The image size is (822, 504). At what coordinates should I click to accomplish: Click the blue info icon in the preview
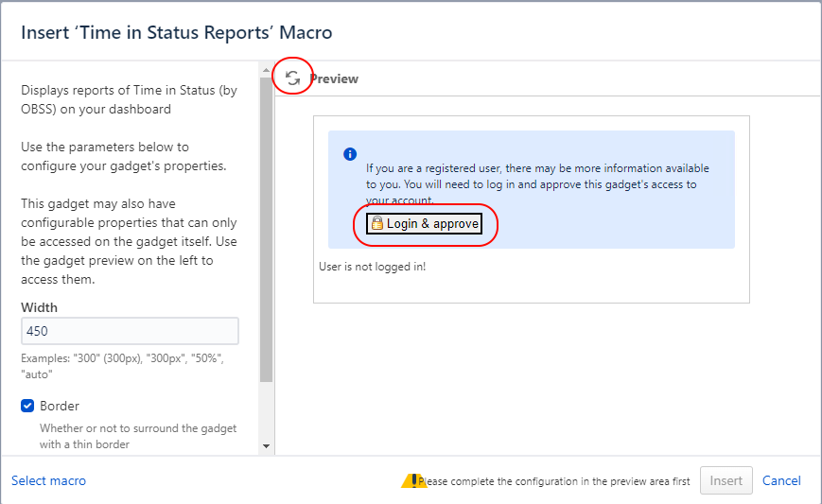click(350, 154)
